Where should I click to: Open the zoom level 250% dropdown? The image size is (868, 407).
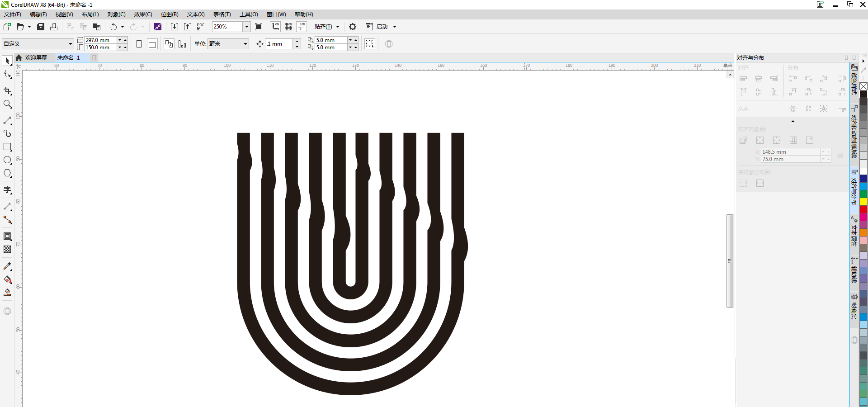tap(247, 27)
